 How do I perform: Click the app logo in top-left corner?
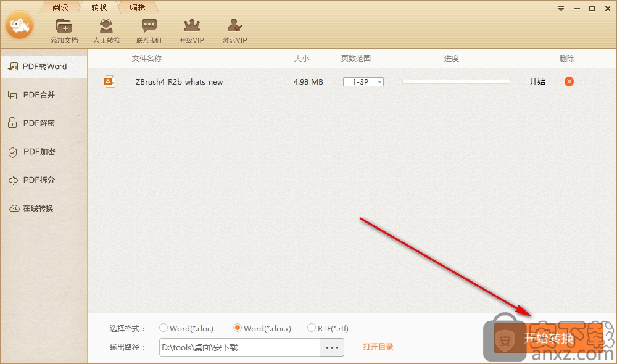point(20,25)
